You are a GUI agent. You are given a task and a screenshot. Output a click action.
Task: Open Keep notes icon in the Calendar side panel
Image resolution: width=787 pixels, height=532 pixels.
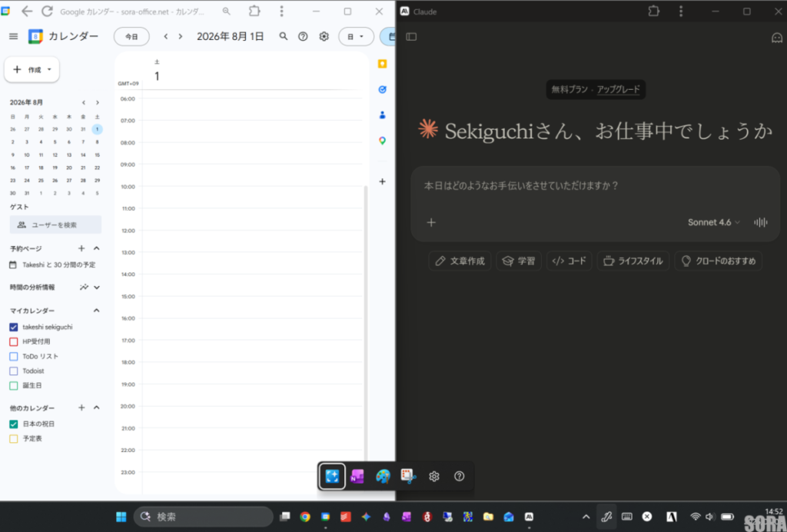point(382,65)
